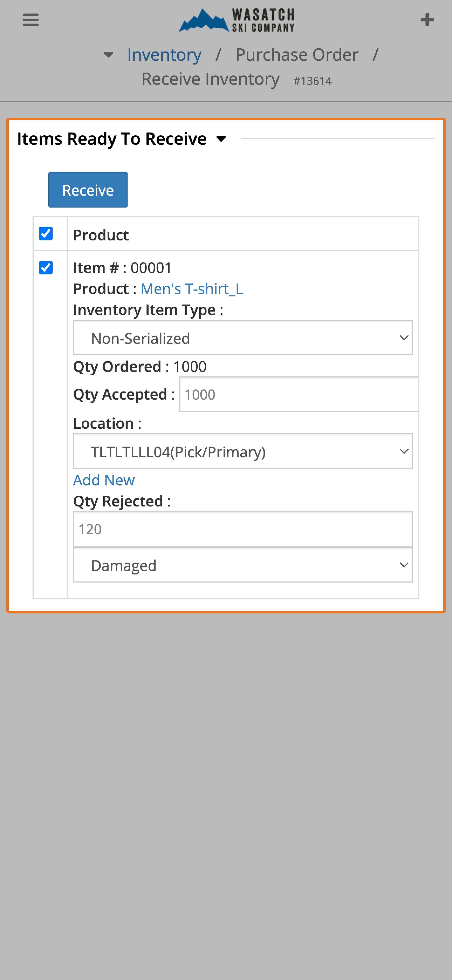This screenshot has height=980, width=452.
Task: Open the Location TLTLTLLL04 dropdown
Action: click(x=243, y=451)
